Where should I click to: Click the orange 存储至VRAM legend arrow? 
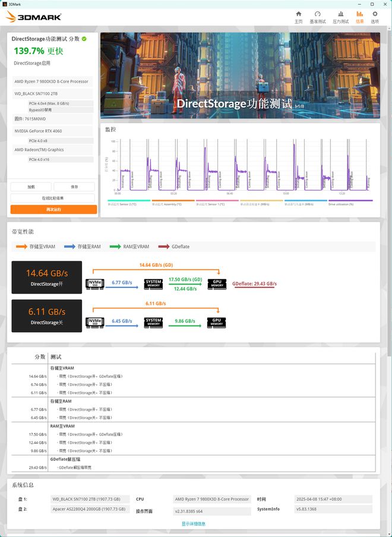pyautogui.click(x=21, y=247)
